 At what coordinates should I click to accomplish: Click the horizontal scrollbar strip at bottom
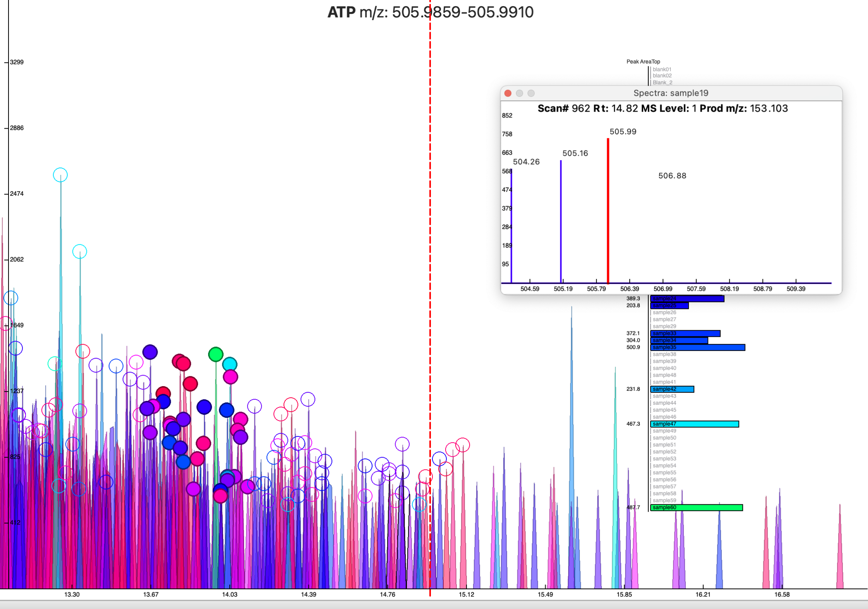click(x=434, y=604)
